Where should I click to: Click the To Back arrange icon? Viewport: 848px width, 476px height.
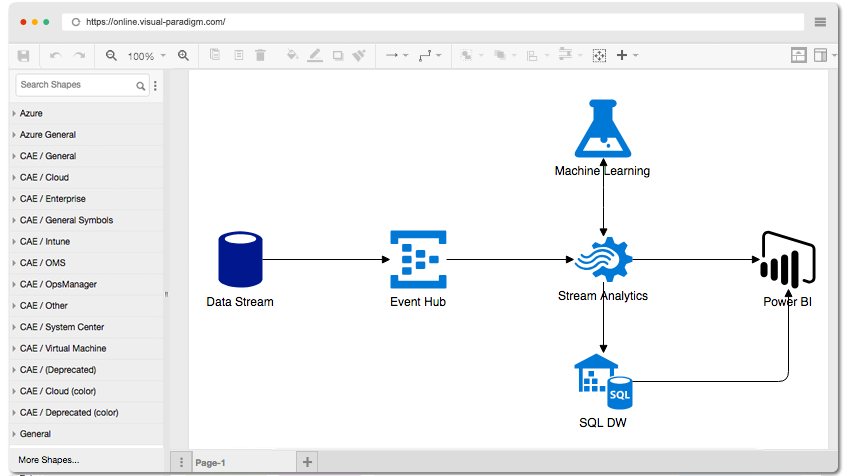[500, 55]
